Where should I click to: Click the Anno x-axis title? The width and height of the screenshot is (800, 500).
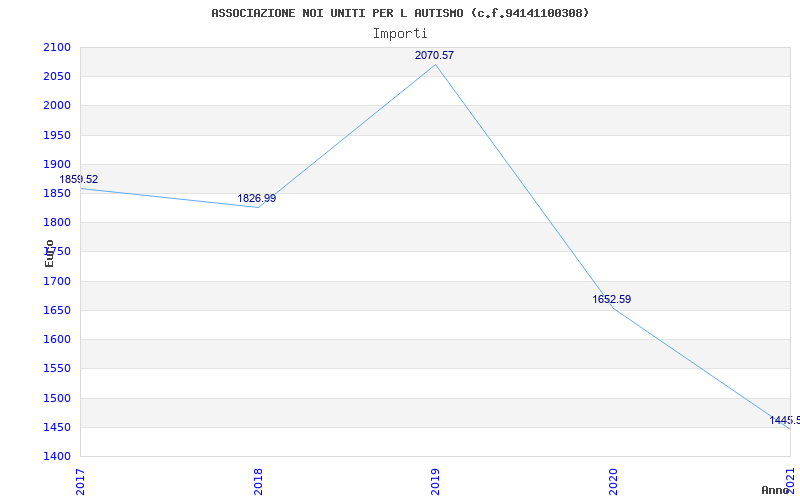776,490
